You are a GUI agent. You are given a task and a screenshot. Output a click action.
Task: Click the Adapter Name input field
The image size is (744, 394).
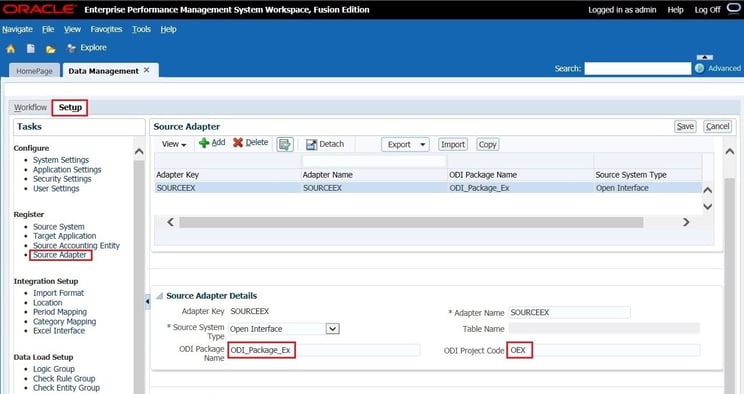tap(569, 312)
